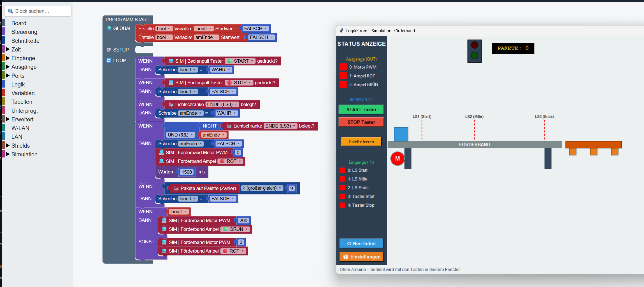Click the Palette leeren button

click(x=361, y=142)
